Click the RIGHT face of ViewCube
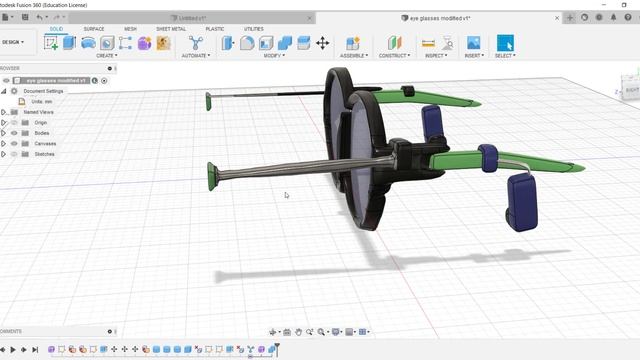This screenshot has height=360, width=640. pyautogui.click(x=632, y=90)
